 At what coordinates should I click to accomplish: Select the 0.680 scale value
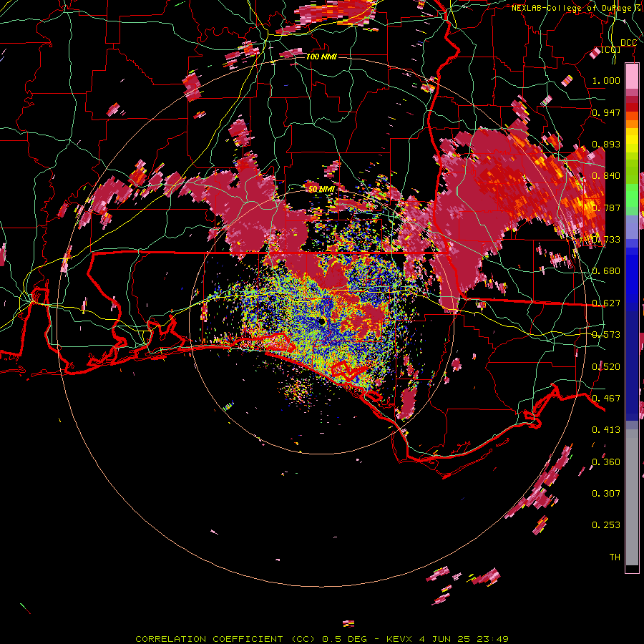606,271
